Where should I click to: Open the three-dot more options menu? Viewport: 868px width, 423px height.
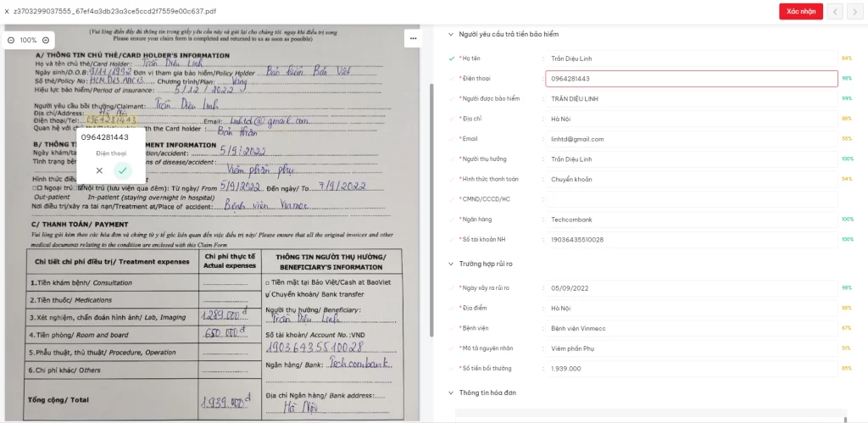point(413,38)
